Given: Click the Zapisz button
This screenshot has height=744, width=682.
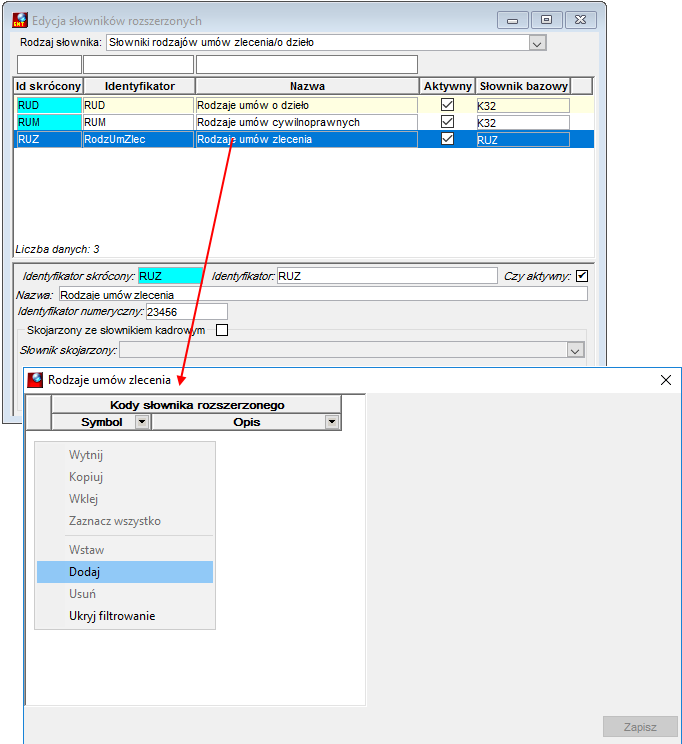Looking at the screenshot, I should pyautogui.click(x=640, y=726).
